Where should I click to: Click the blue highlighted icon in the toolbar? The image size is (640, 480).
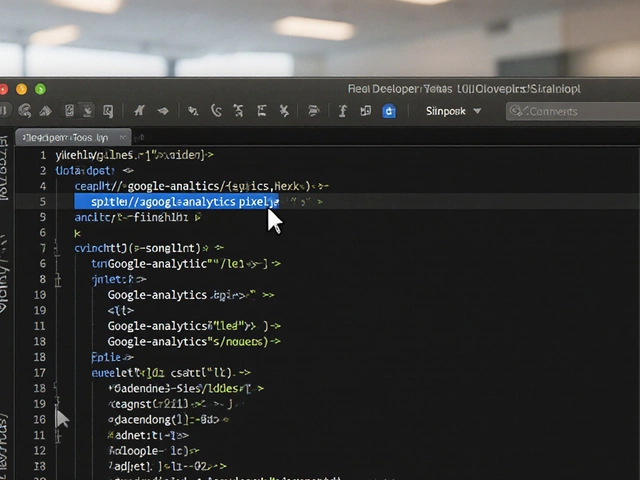coord(389,111)
